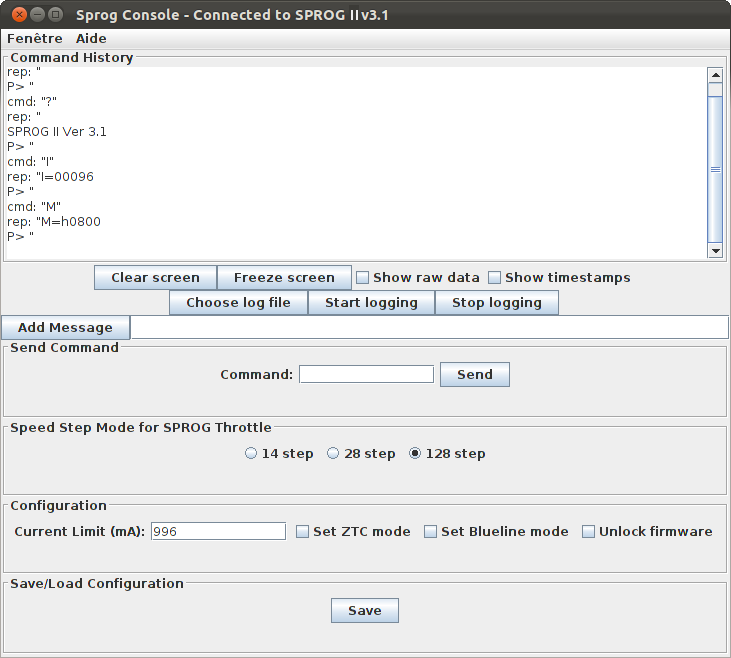
Task: Choose the 128 step radio button
Action: click(x=415, y=453)
